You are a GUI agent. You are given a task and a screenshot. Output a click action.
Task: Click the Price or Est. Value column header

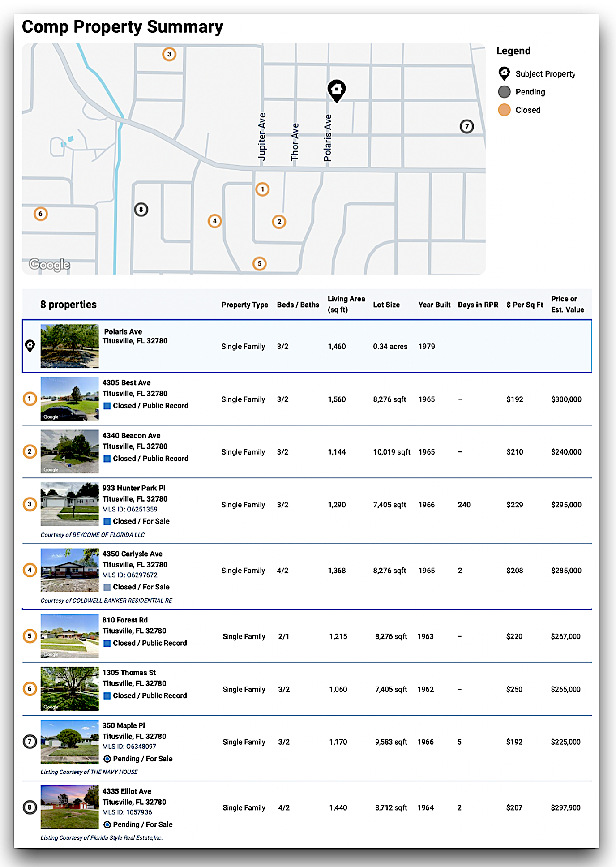pyautogui.click(x=567, y=304)
